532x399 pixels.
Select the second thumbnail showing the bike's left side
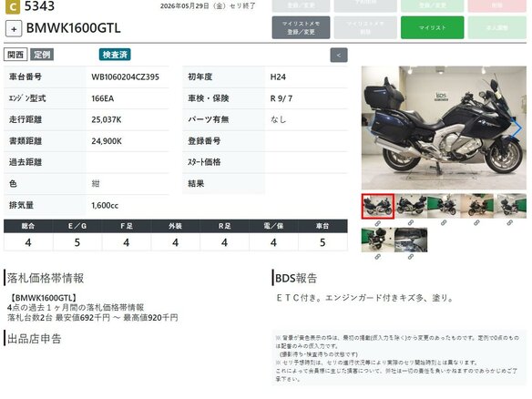click(x=411, y=206)
